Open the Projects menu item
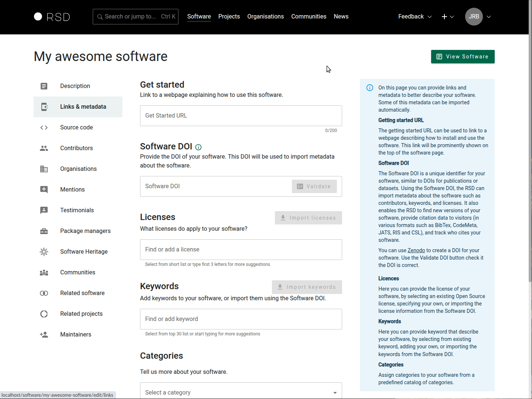This screenshot has height=399, width=532. (229, 17)
